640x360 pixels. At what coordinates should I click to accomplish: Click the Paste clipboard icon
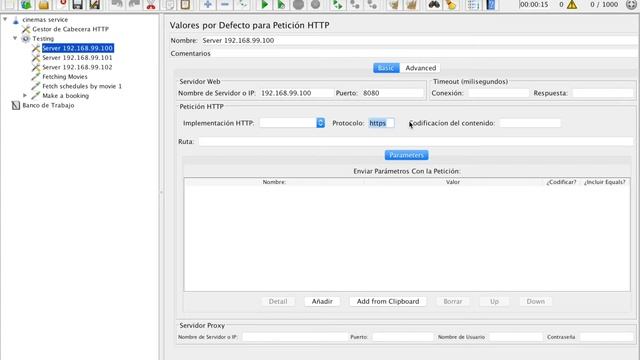185,4
